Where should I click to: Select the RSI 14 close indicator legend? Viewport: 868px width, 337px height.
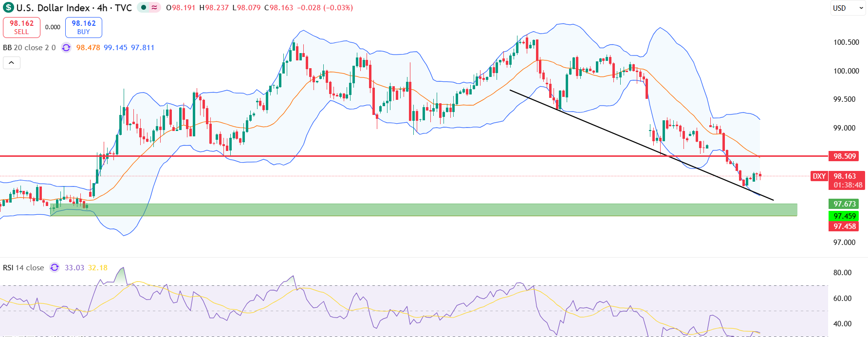click(x=23, y=268)
